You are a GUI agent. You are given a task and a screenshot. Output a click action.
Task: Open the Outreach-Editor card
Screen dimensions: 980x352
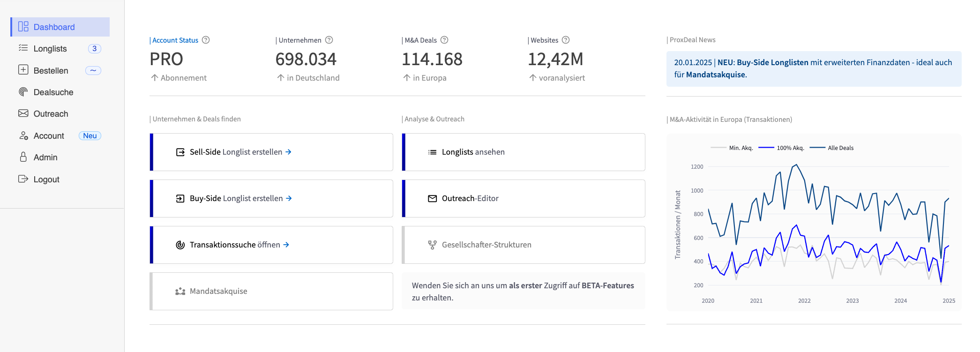[x=470, y=199]
